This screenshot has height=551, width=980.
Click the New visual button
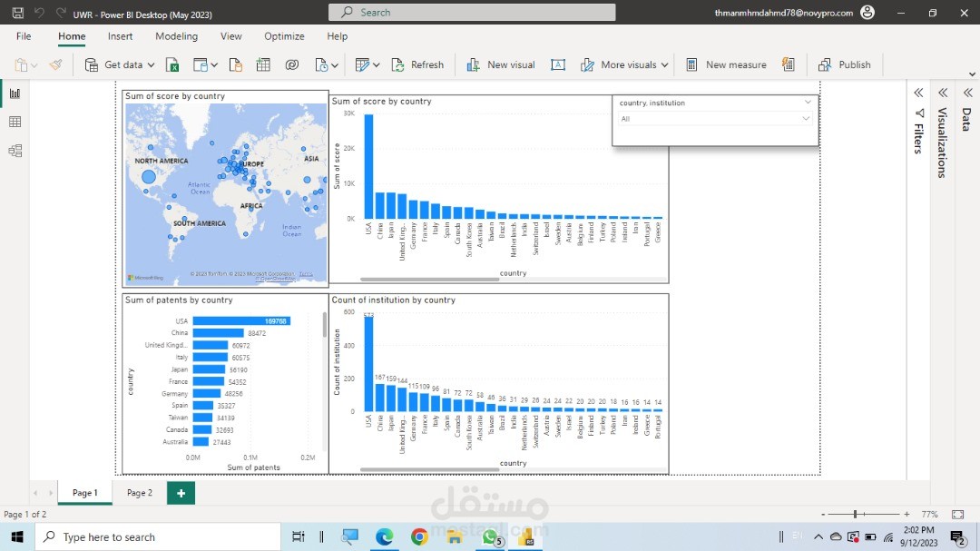(x=501, y=65)
